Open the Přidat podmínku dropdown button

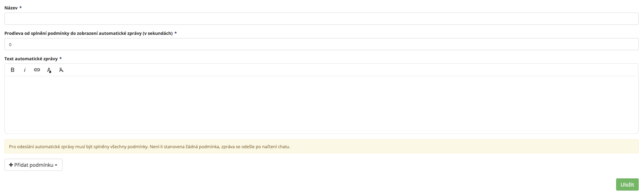point(33,165)
